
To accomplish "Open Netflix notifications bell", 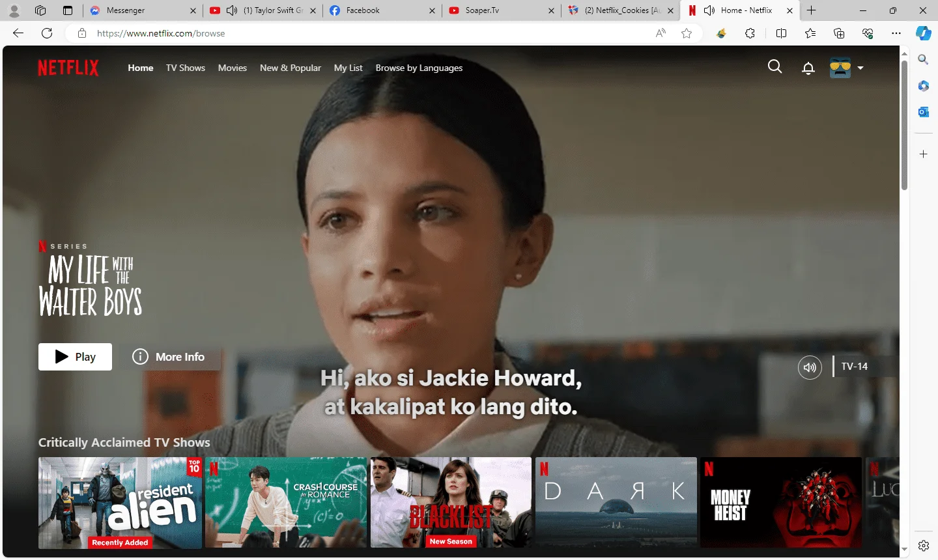I will click(x=808, y=68).
